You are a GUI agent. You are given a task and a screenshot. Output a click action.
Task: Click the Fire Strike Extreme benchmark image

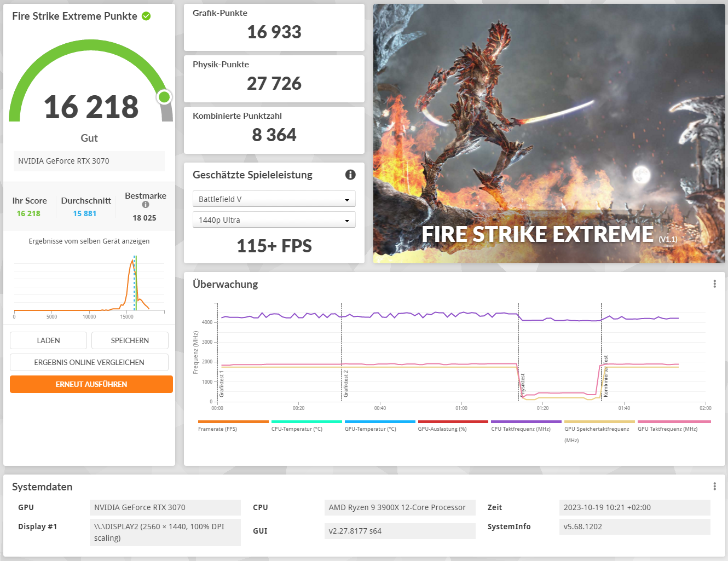549,134
